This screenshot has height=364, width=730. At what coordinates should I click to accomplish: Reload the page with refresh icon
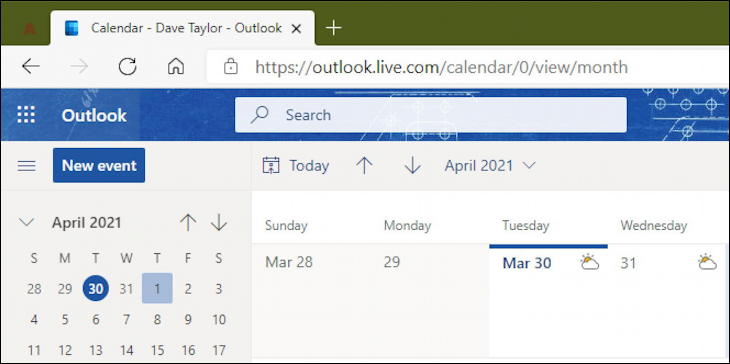[127, 67]
